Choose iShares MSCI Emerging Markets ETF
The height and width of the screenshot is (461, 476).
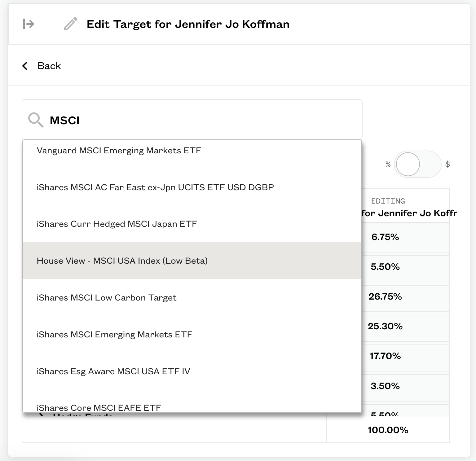click(x=192, y=334)
